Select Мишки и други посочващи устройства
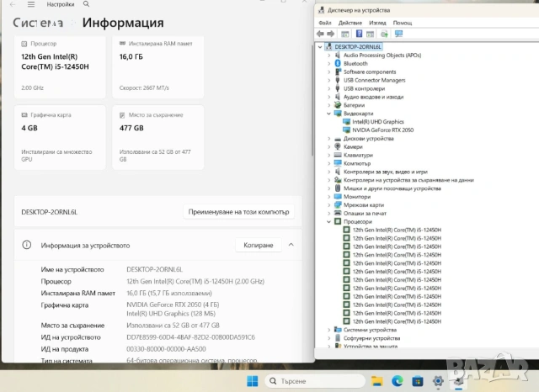The width and height of the screenshot is (539, 392). click(x=392, y=188)
